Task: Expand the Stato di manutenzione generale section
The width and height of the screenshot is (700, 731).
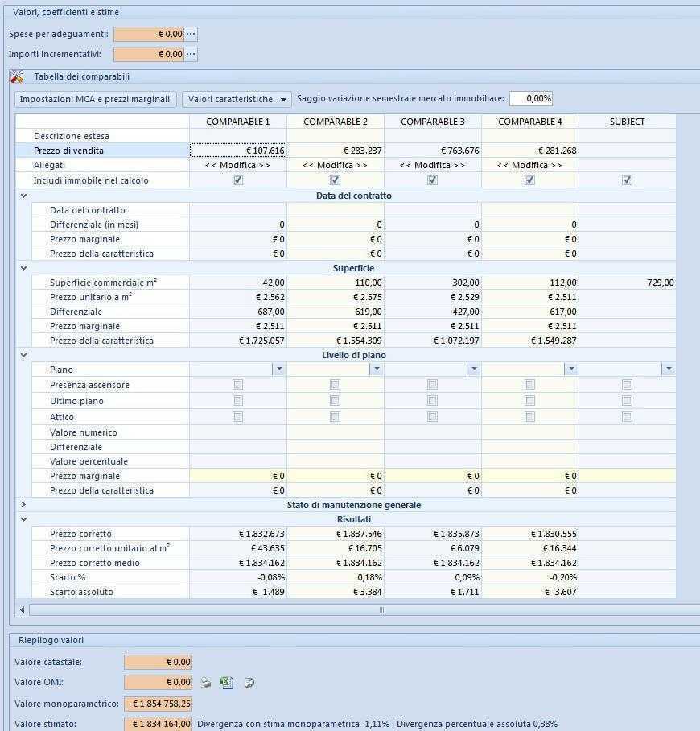Action: coord(23,505)
